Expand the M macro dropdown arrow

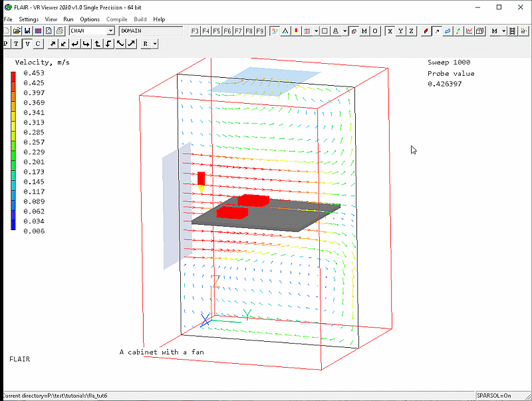[503, 31]
